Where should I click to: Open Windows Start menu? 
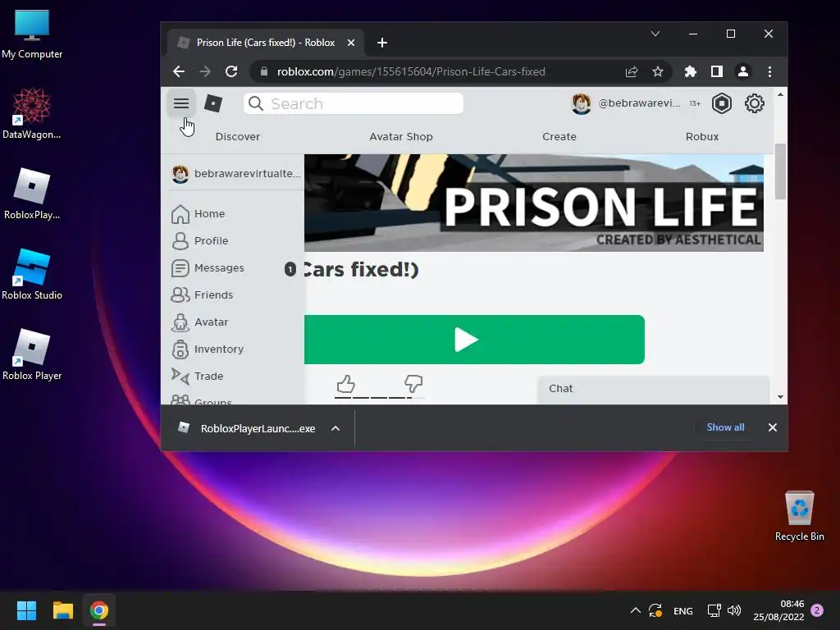tap(26, 610)
